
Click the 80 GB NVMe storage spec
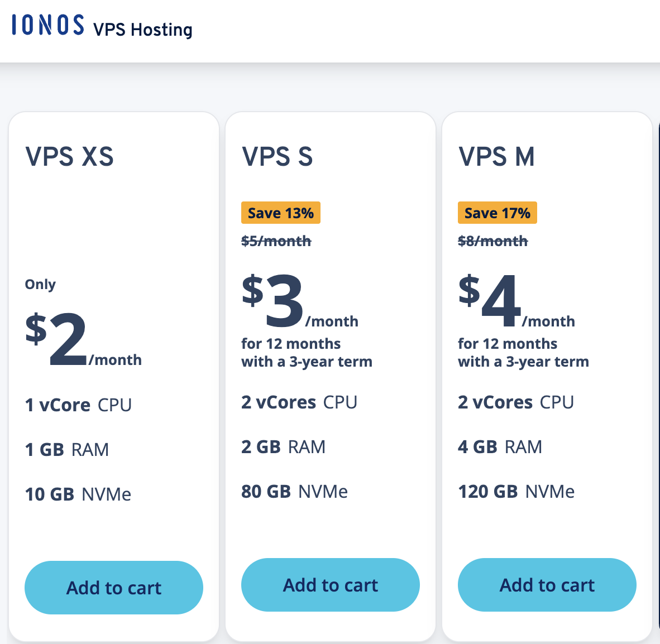point(294,491)
